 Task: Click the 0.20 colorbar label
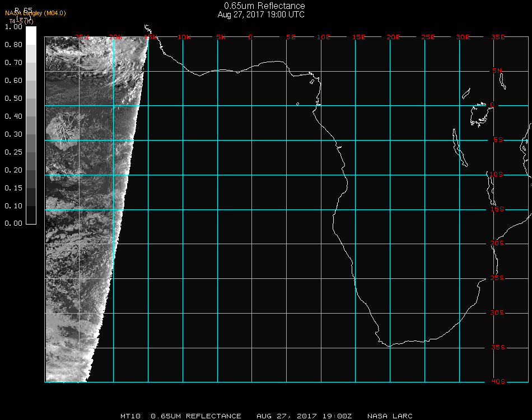pyautogui.click(x=13, y=170)
